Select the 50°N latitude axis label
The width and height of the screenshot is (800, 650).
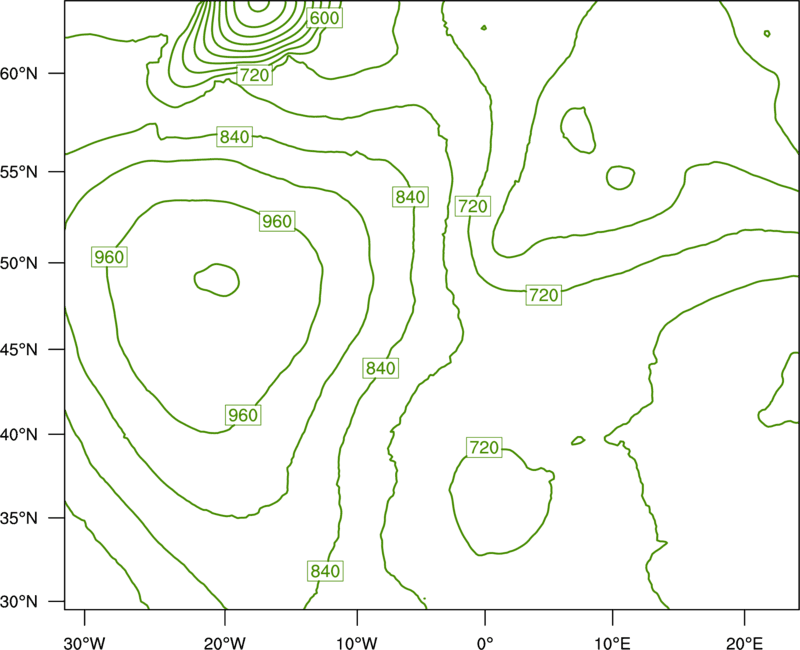tap(19, 264)
